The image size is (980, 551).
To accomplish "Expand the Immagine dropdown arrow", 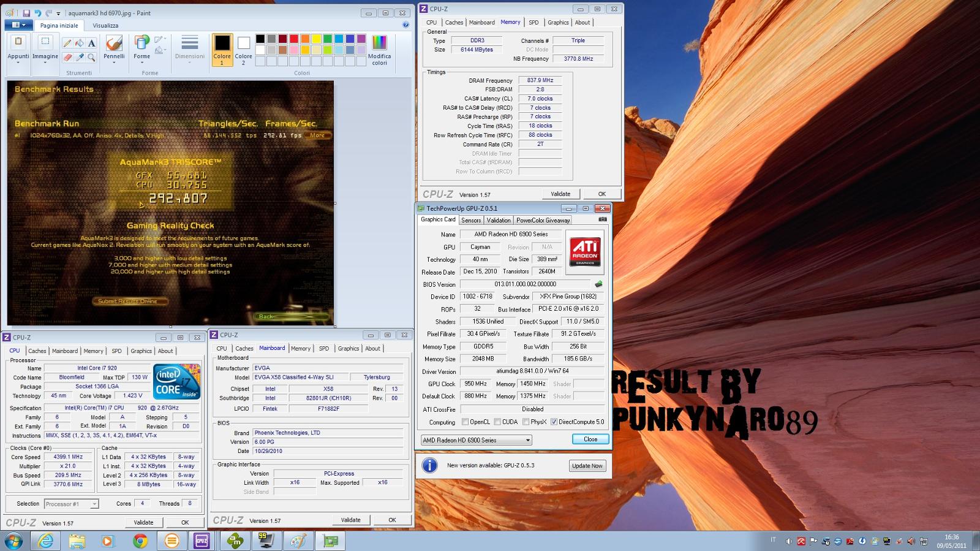I will coord(45,63).
